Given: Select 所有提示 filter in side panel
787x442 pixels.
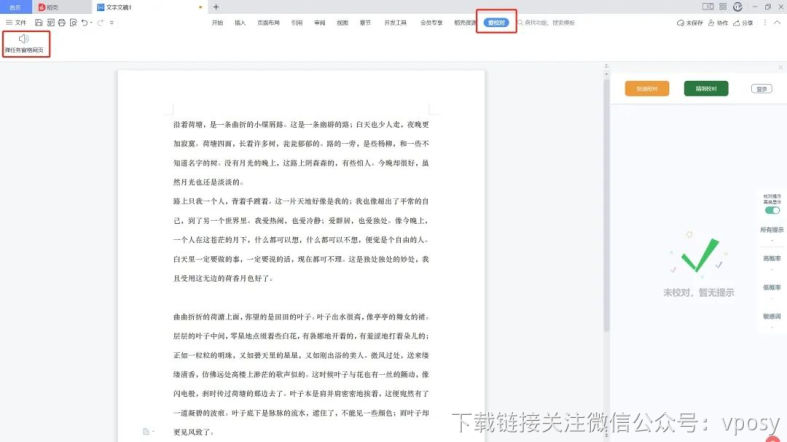Looking at the screenshot, I should [x=771, y=230].
